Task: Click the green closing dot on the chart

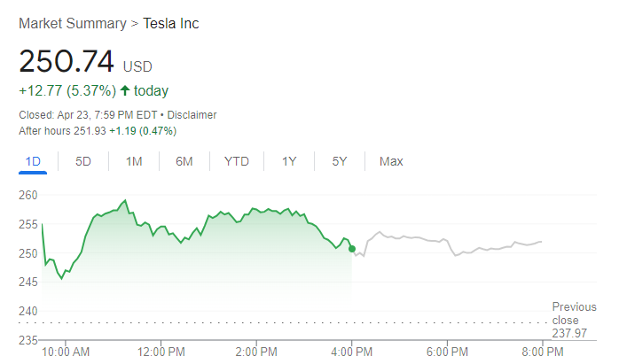Action: pos(352,249)
